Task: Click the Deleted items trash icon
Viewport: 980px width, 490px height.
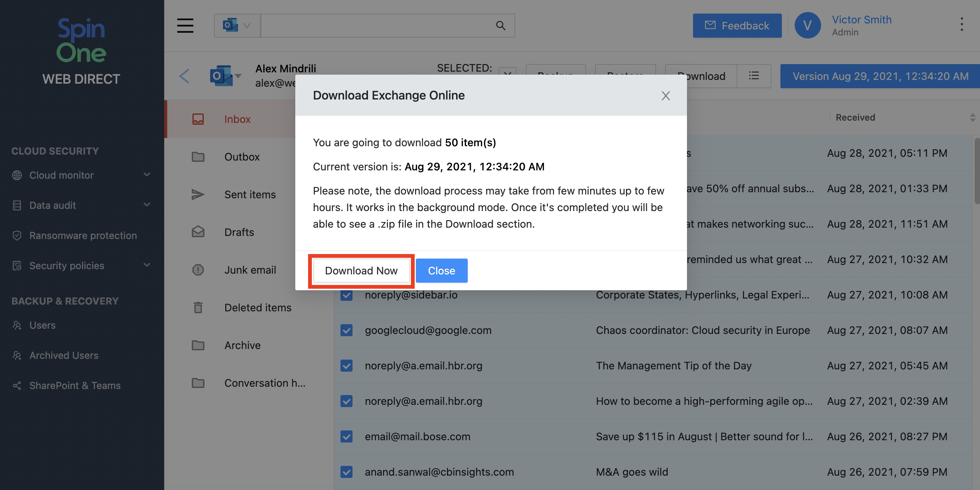Action: click(x=198, y=308)
